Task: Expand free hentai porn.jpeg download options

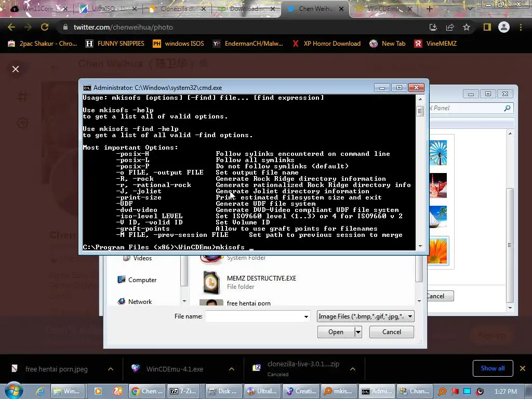Action: (111, 369)
